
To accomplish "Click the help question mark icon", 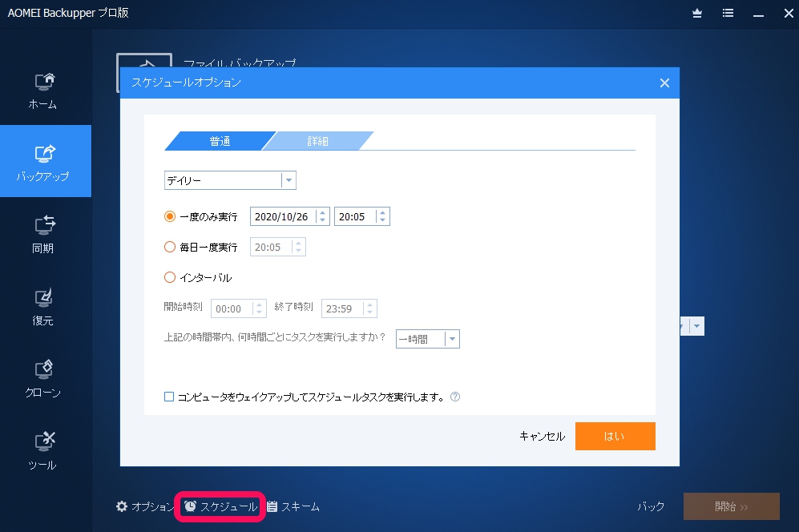I will 455,397.
